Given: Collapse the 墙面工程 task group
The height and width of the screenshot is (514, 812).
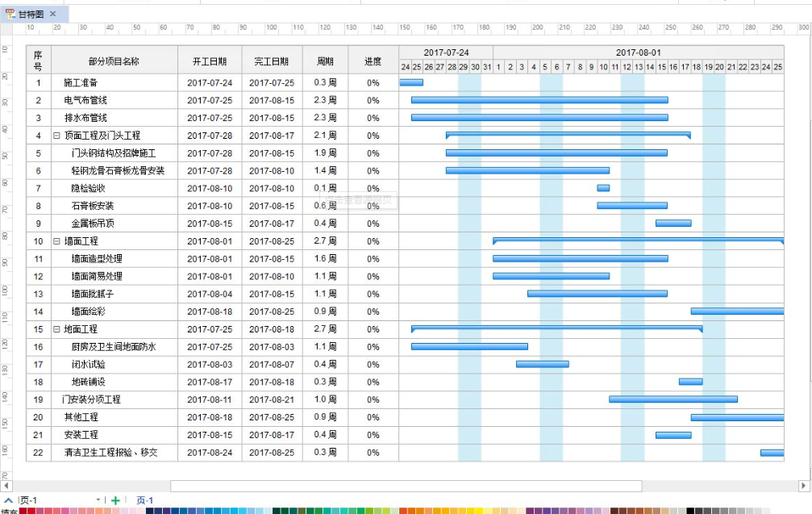Looking at the screenshot, I should tap(56, 241).
